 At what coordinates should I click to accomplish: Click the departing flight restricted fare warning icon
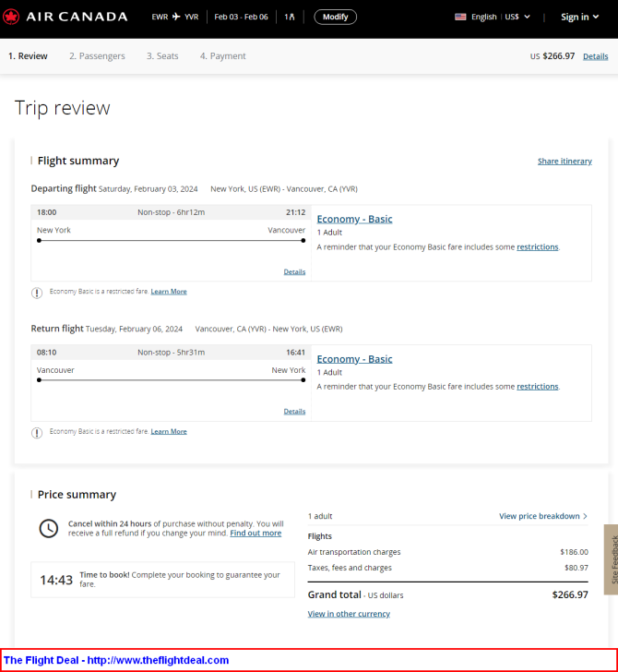[x=37, y=293]
